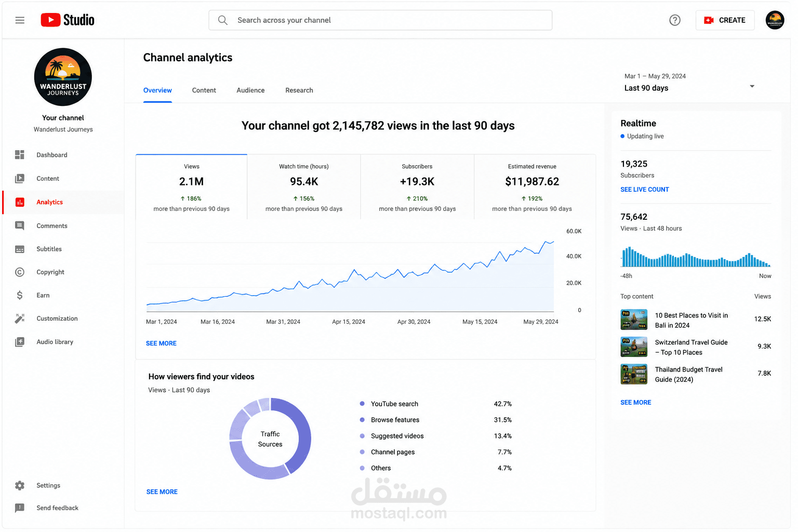
Task: Click the Wanderlust Journeys channel logo
Action: click(63, 77)
